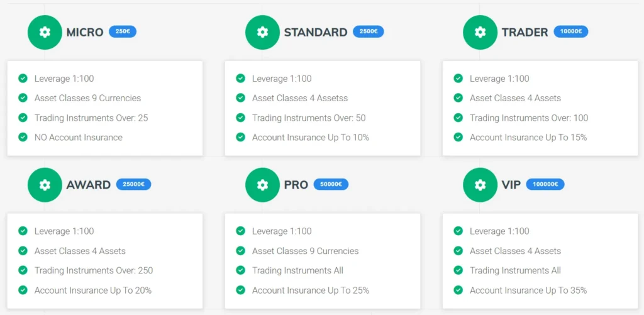644x315 pixels.
Task: Click the PRO plan heading text
Action: point(296,185)
